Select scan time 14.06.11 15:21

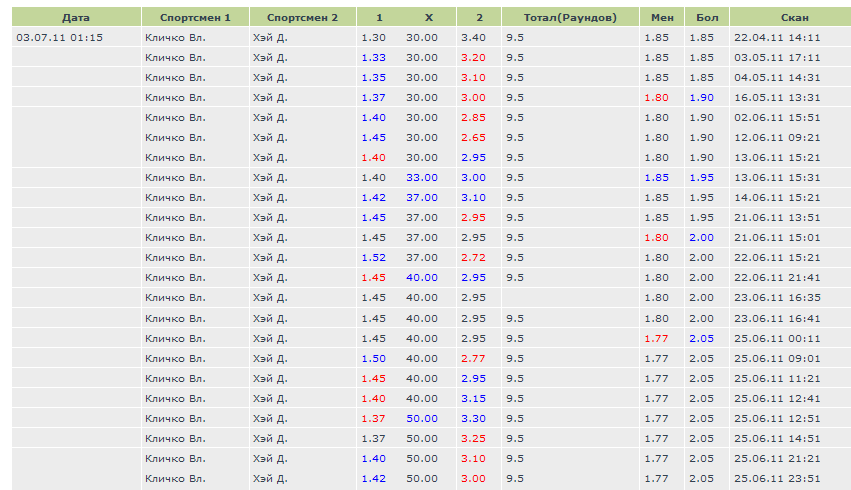pos(777,198)
